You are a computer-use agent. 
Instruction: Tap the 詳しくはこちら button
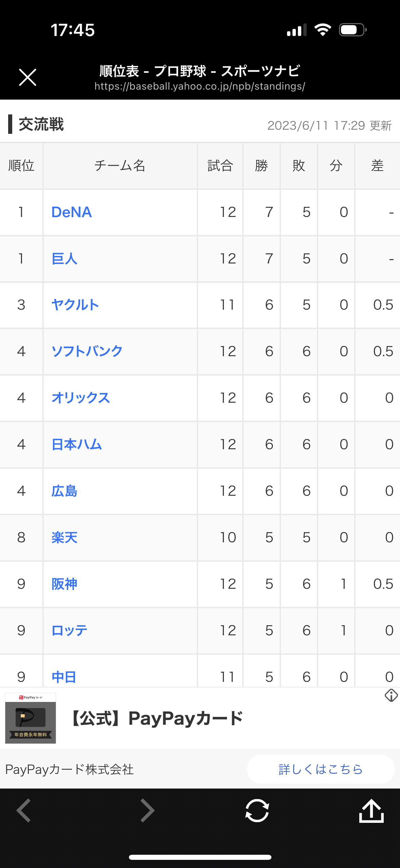[x=321, y=769]
